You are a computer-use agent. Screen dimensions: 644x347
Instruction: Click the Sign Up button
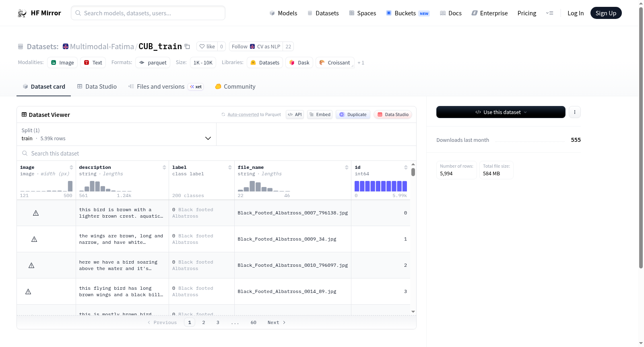click(x=606, y=13)
